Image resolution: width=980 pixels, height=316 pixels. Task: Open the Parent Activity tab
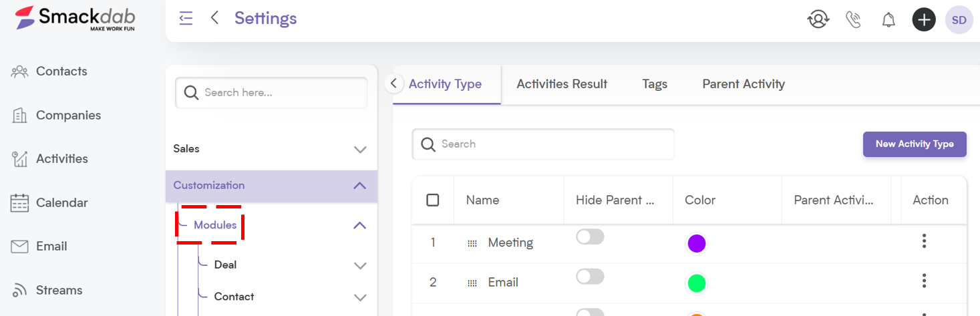744,84
